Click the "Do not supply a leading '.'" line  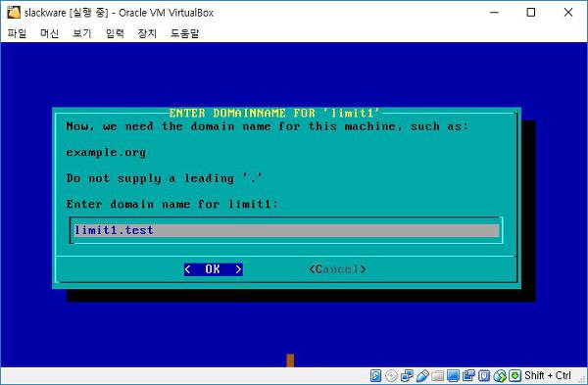[165, 178]
